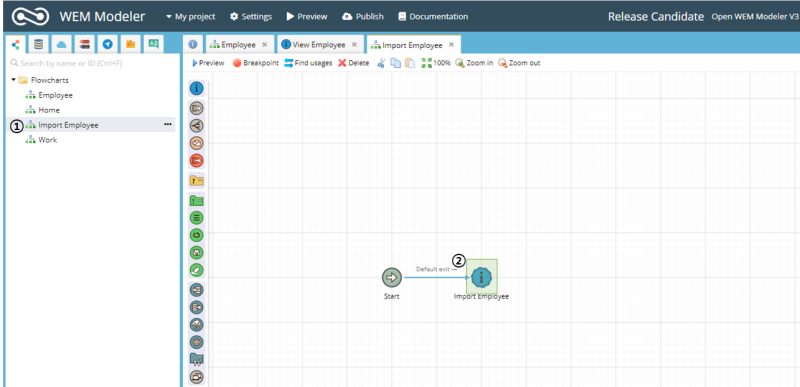Select the Flowcharts tab icon in sidebar
Screen dimensions: 800x387
pyautogui.click(x=15, y=44)
